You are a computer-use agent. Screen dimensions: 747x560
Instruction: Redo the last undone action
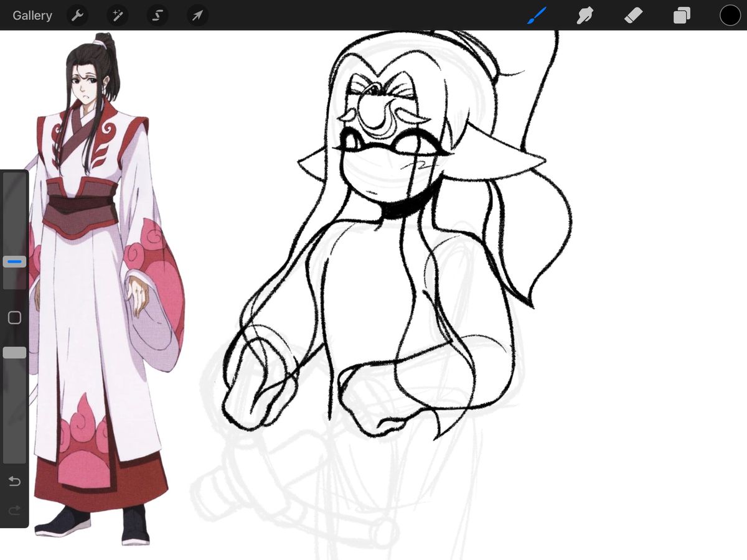pos(14,510)
